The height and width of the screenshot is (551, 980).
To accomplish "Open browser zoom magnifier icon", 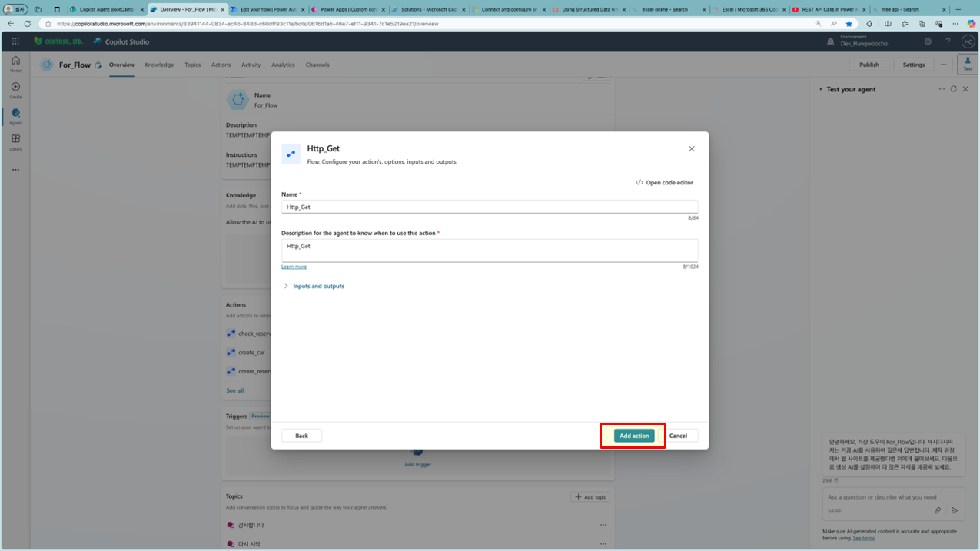I will pos(818,23).
